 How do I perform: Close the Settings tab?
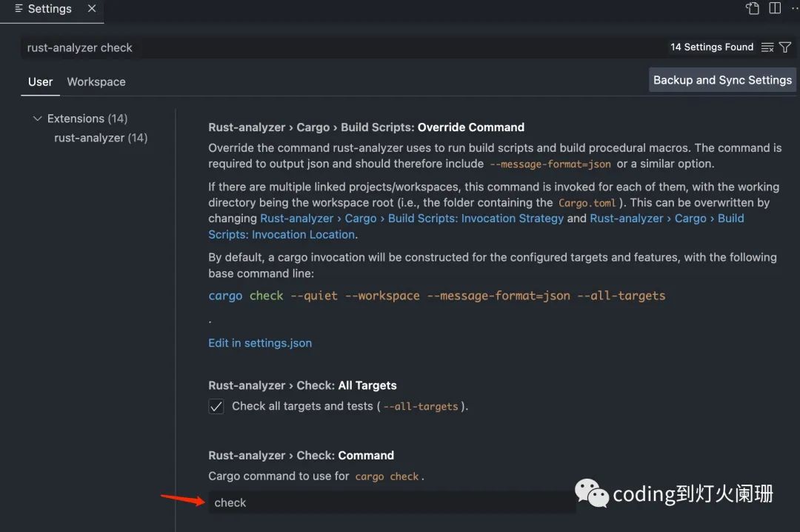click(92, 8)
